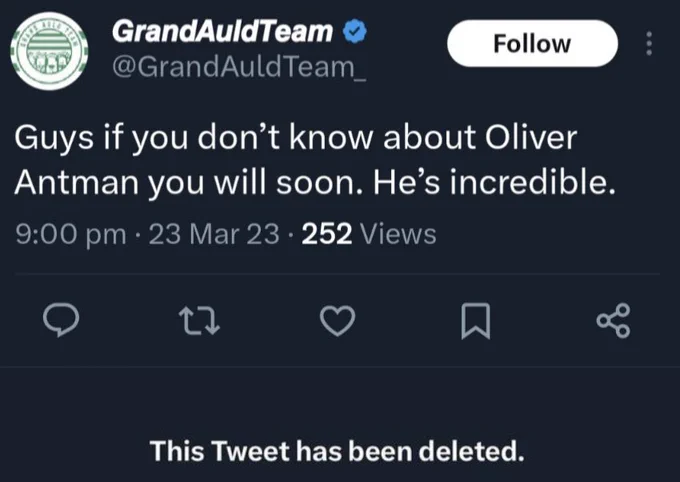Screen dimensions: 680x482
Task: Click the 23 Mar 23 date
Action: (214, 234)
